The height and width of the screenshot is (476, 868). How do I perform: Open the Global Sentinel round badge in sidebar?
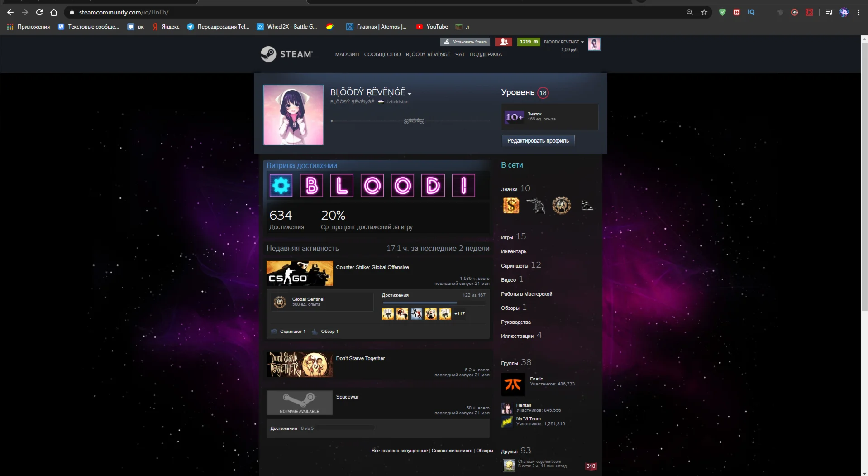562,206
